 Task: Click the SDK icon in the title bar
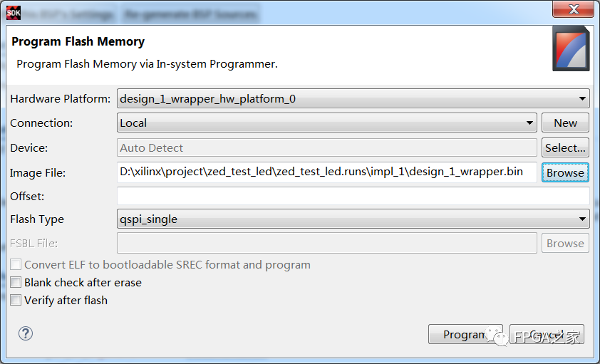[13, 12]
